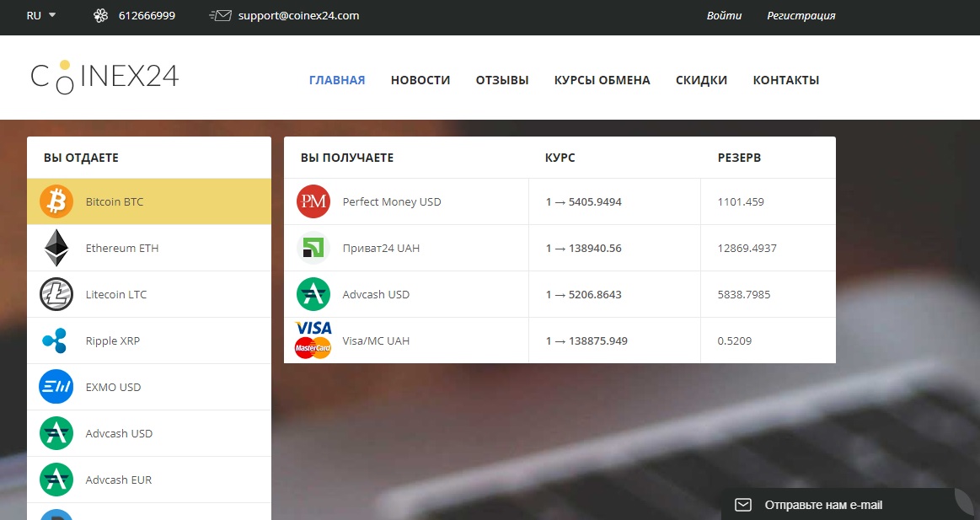
Task: Click the ICQ flower icon in top bar
Action: [100, 15]
